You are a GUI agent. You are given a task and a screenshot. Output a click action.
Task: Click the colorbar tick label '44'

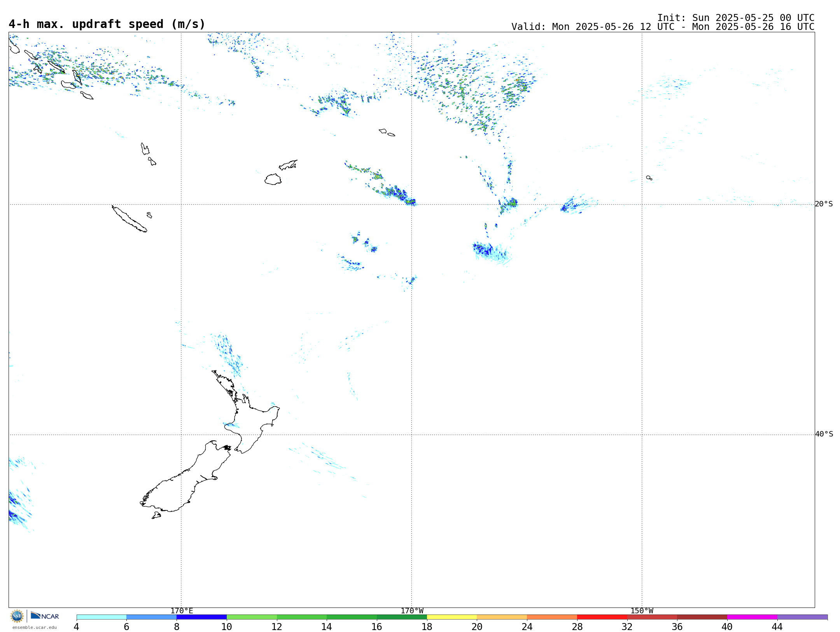coord(777,627)
